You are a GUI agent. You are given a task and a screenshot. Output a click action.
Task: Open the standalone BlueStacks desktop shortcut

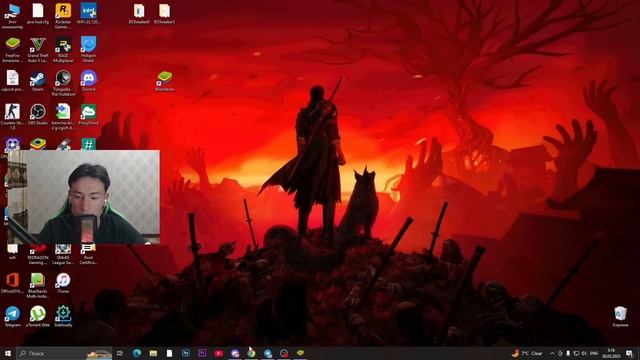point(164,81)
